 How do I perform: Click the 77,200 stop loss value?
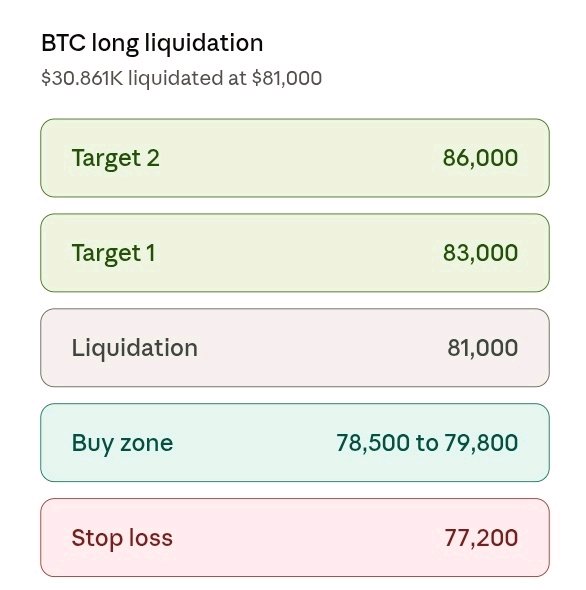click(481, 537)
